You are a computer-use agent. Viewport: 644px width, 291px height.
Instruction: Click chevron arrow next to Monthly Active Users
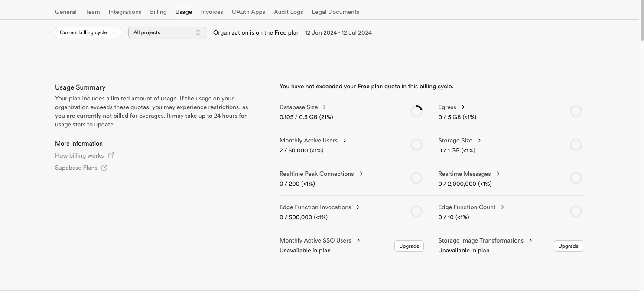tap(345, 140)
